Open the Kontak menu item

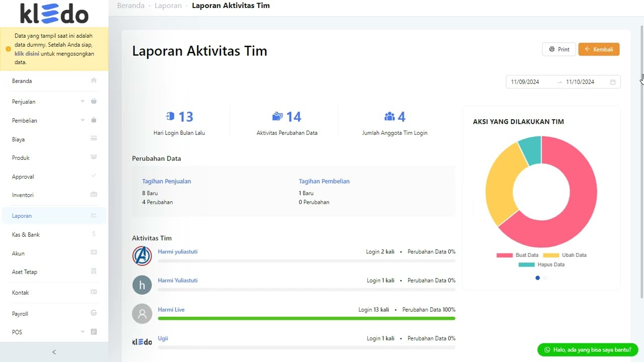21,293
